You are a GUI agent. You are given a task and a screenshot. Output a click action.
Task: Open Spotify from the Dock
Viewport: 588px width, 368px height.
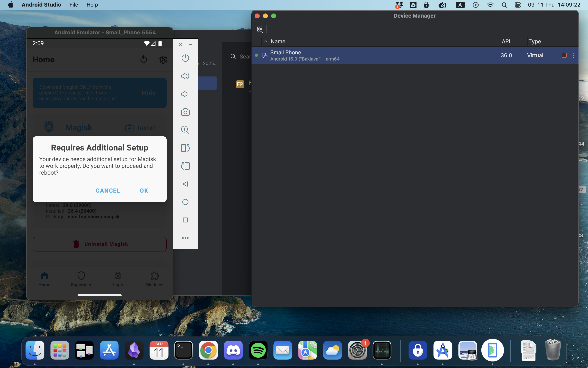click(258, 350)
